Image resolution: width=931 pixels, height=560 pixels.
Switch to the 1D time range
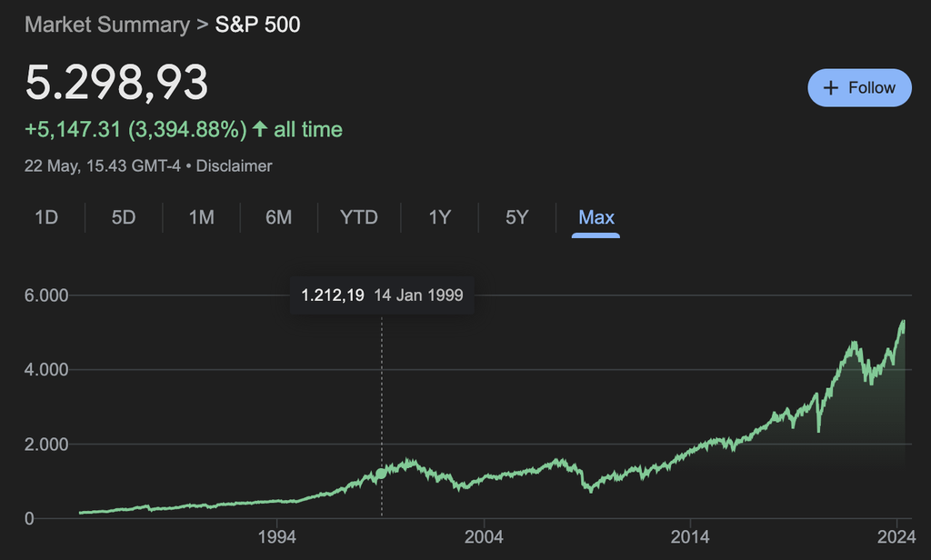tap(46, 217)
